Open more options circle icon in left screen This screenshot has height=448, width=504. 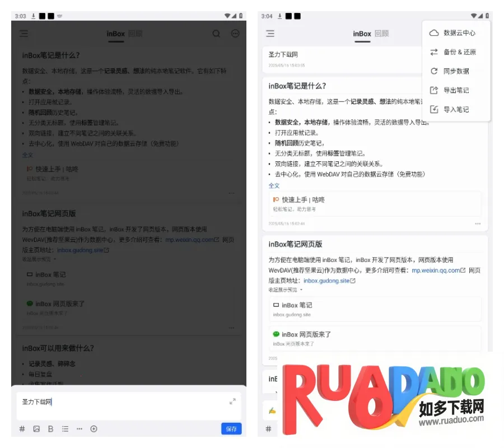click(x=235, y=34)
